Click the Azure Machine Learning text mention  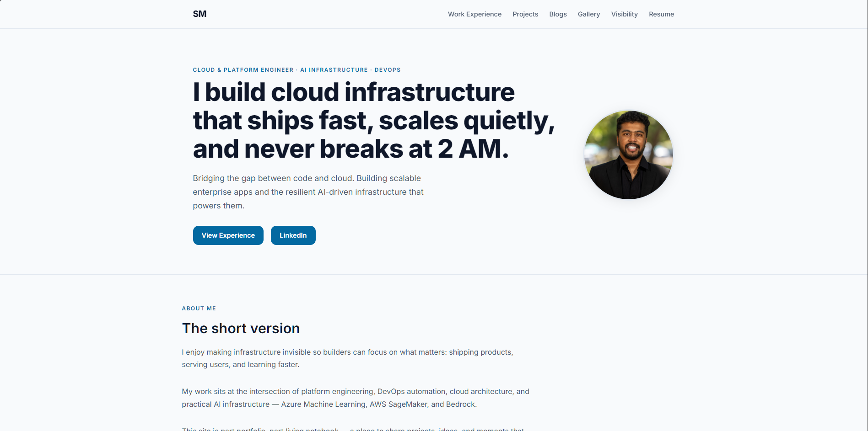(323, 404)
